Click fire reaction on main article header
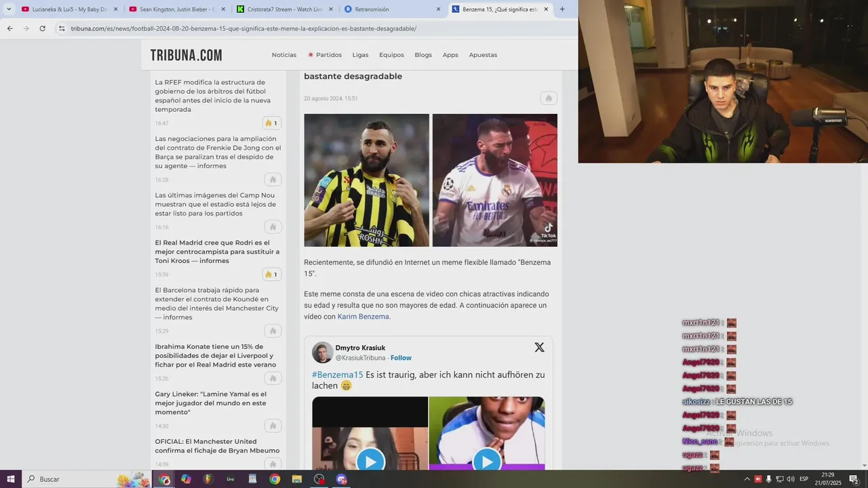Viewport: 868px width, 488px height. pos(549,98)
